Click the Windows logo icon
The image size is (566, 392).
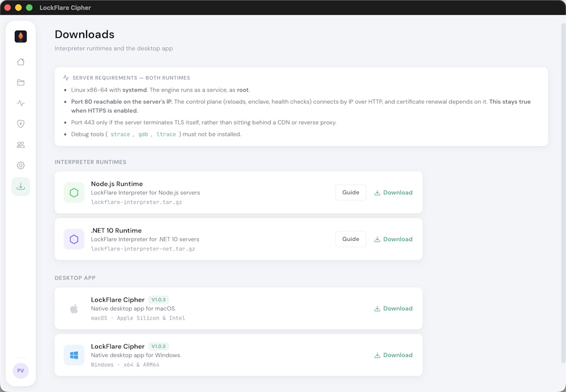(x=74, y=355)
